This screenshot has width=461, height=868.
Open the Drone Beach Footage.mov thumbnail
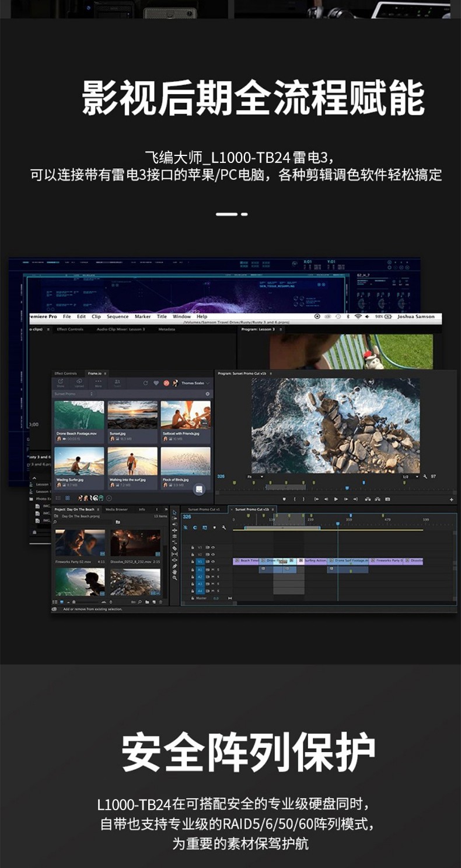(x=79, y=415)
